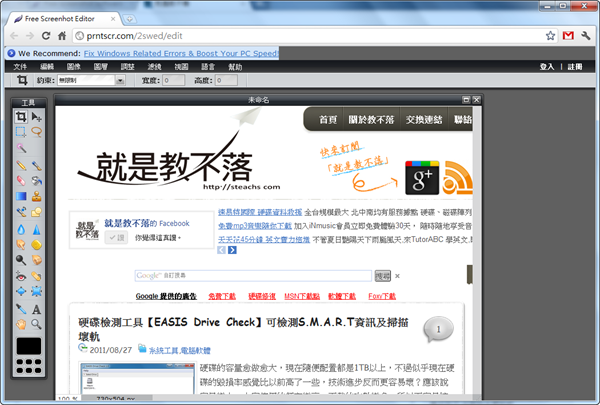Open the 視圖 menu

pos(181,67)
